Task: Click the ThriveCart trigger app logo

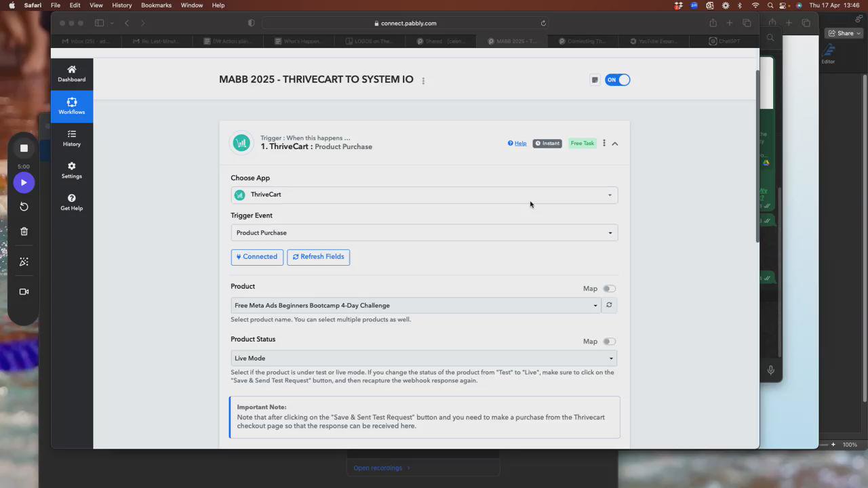Action: pos(241,143)
